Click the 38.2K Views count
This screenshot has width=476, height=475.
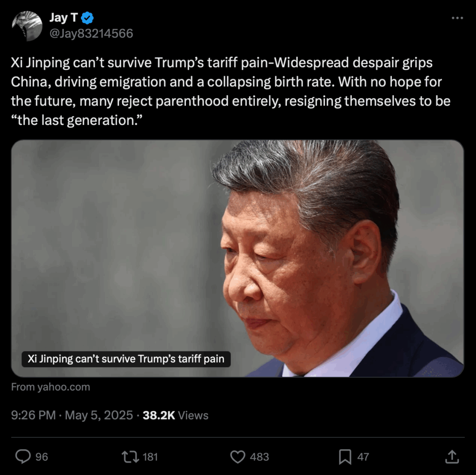pos(175,415)
